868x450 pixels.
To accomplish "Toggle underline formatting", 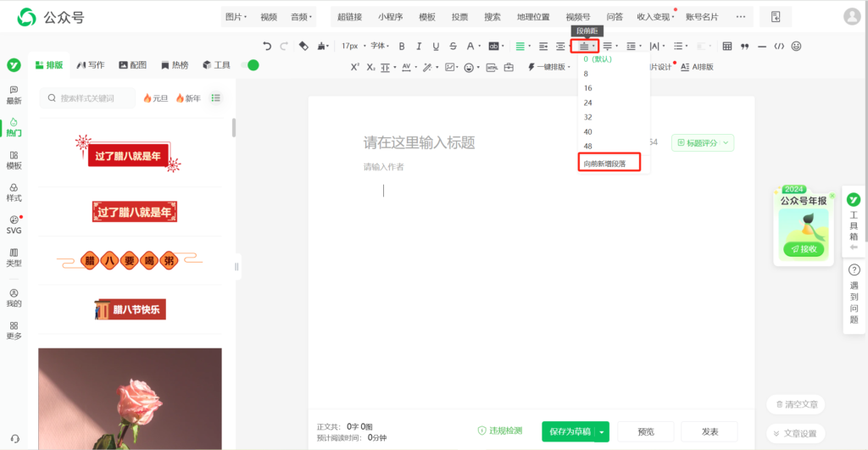I will (x=436, y=46).
